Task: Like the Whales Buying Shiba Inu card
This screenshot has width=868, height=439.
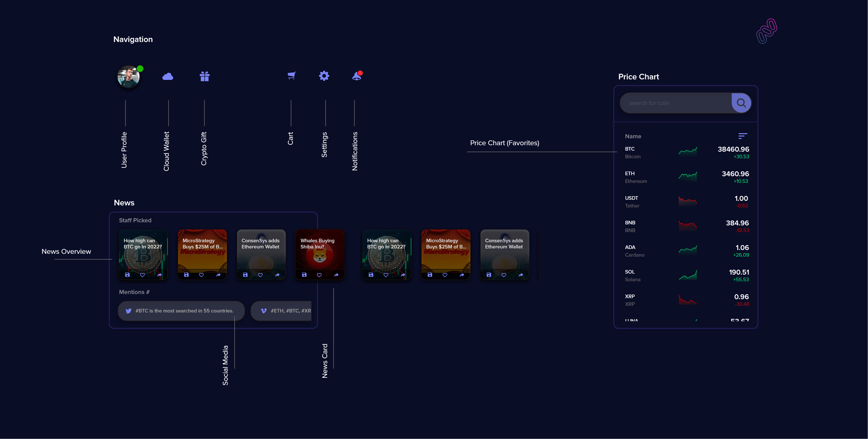Action: coord(319,275)
